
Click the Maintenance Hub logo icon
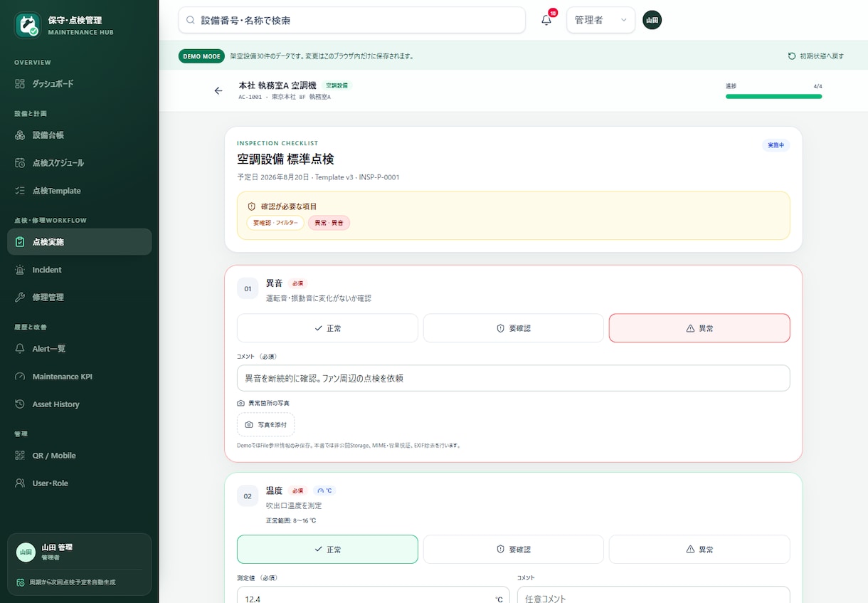pyautogui.click(x=27, y=25)
